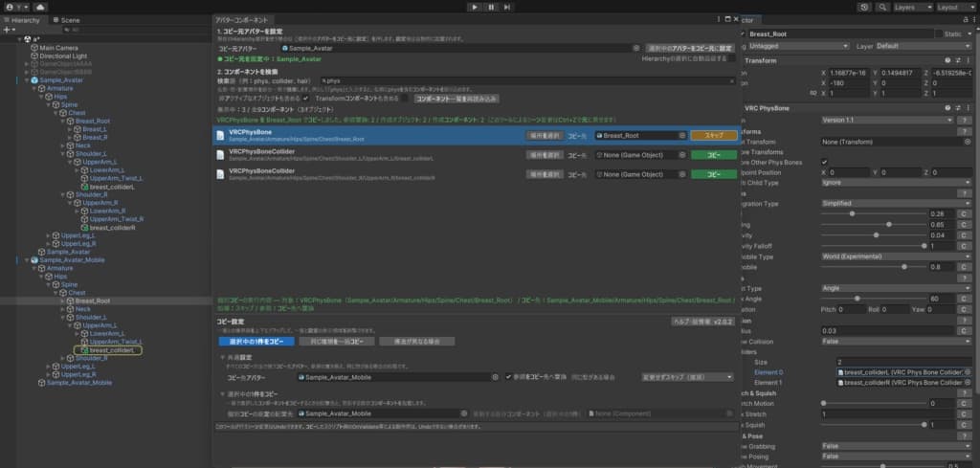This screenshot has height=468, width=980.
Task: Click object picker on the Breast_Root target field
Action: point(681,135)
